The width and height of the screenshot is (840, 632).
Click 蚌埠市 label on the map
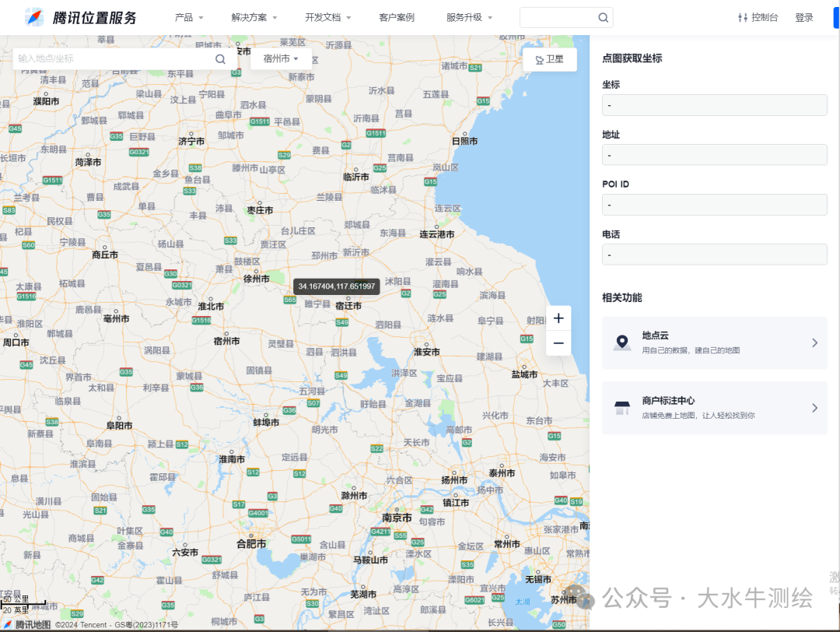266,423
